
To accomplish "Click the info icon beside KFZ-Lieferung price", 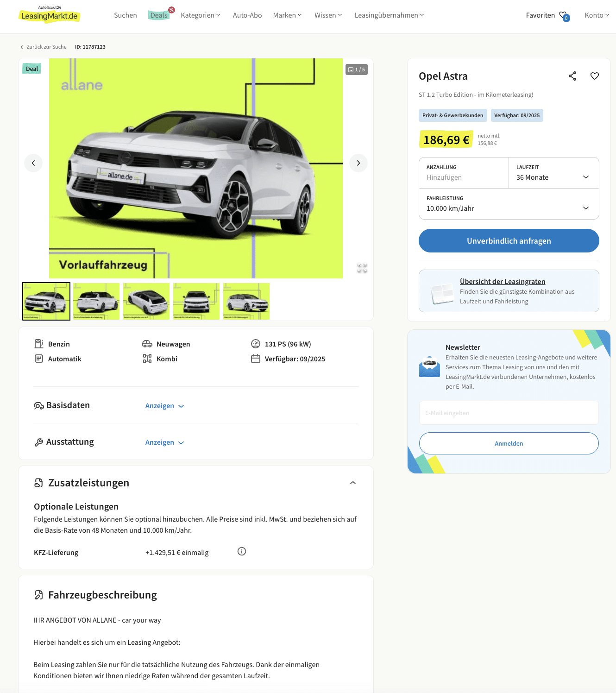I will coord(242,551).
